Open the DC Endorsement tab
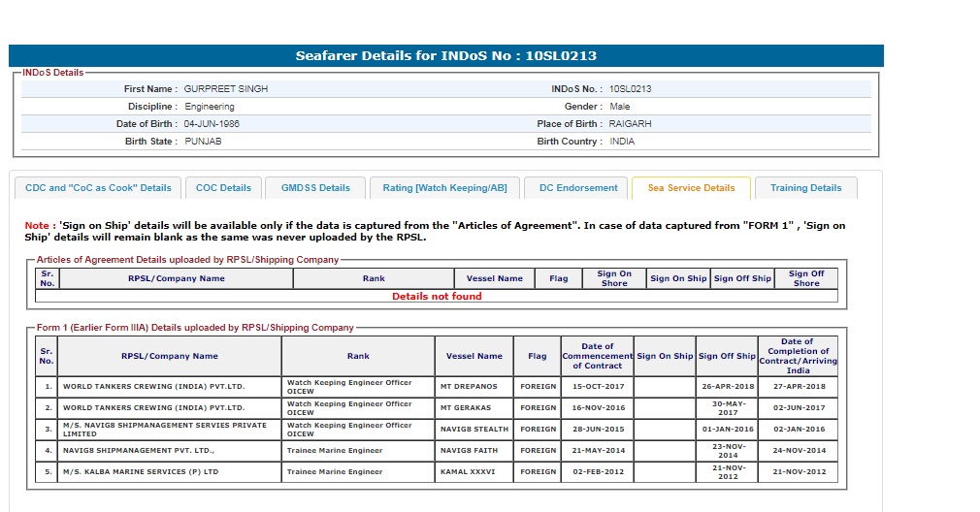This screenshot has width=980, height=512. coord(578,188)
